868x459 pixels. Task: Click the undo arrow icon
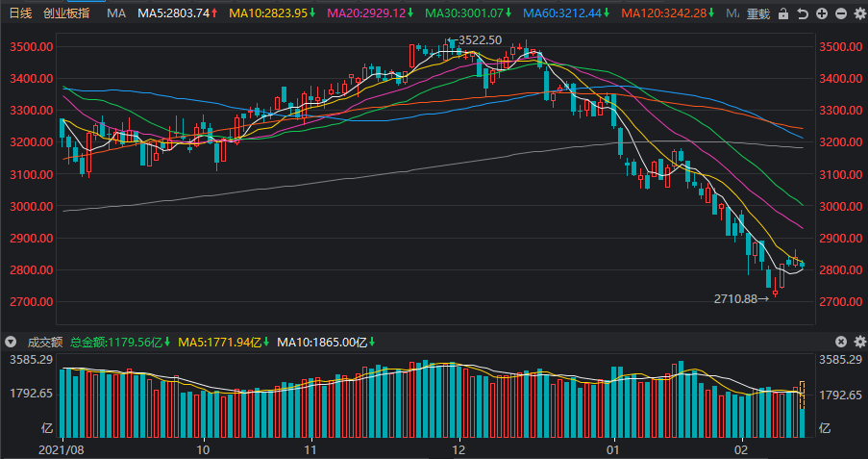(x=803, y=14)
